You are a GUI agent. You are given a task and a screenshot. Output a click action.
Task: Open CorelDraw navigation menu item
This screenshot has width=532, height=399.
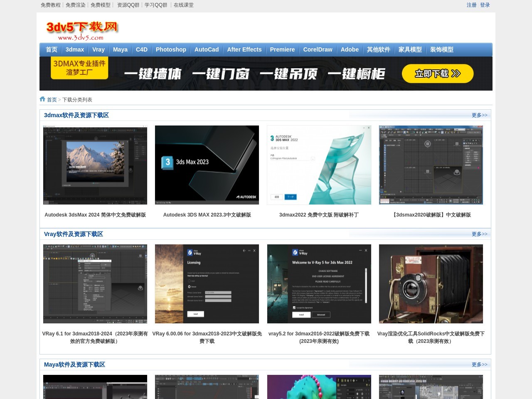[x=318, y=49]
